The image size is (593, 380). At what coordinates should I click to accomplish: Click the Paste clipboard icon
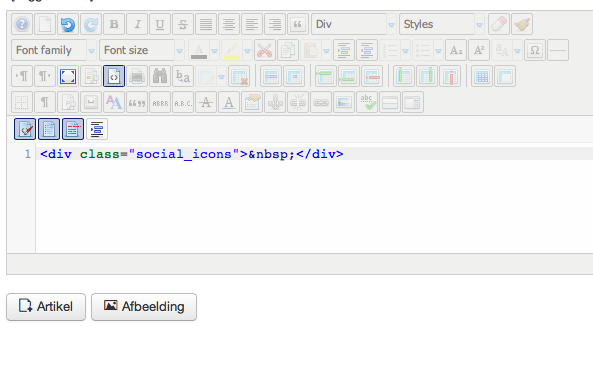(311, 50)
